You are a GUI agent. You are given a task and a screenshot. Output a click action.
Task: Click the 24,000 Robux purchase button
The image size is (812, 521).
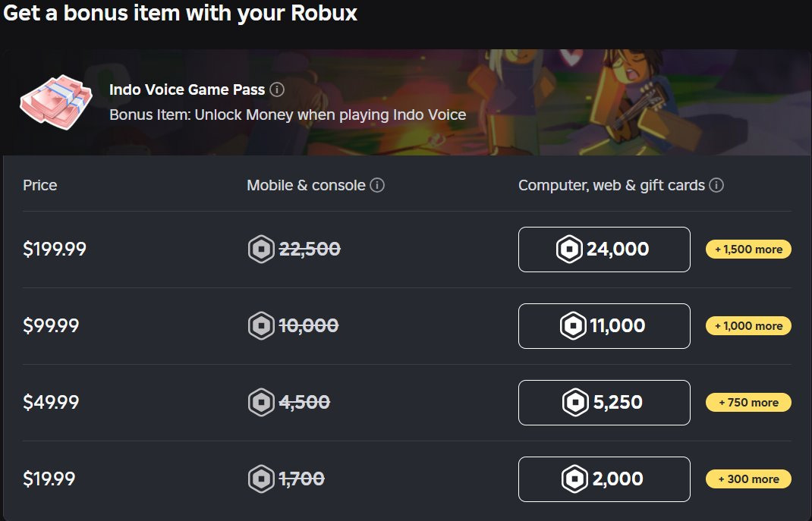604,249
